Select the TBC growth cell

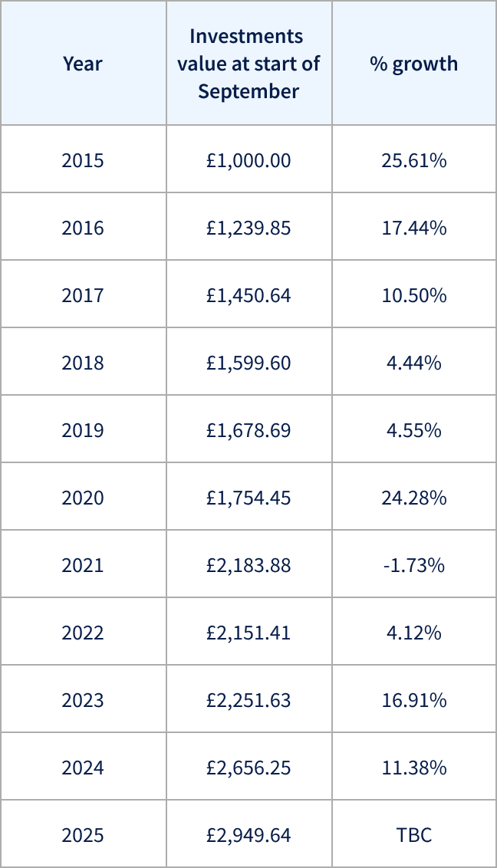point(414,835)
